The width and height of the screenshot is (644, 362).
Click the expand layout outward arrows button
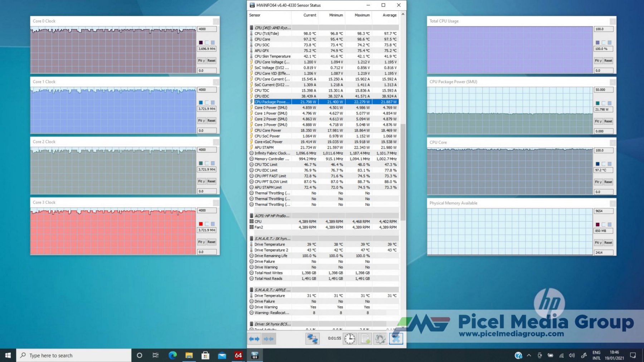point(254,339)
